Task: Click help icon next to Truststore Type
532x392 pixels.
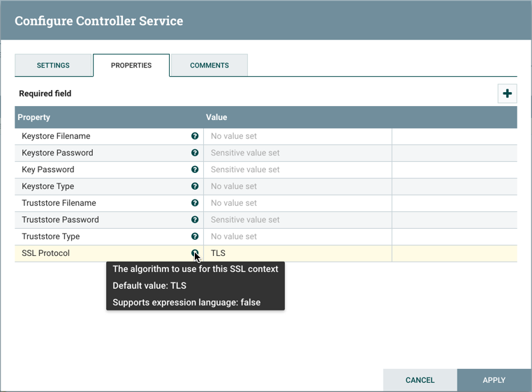Action: (x=195, y=236)
